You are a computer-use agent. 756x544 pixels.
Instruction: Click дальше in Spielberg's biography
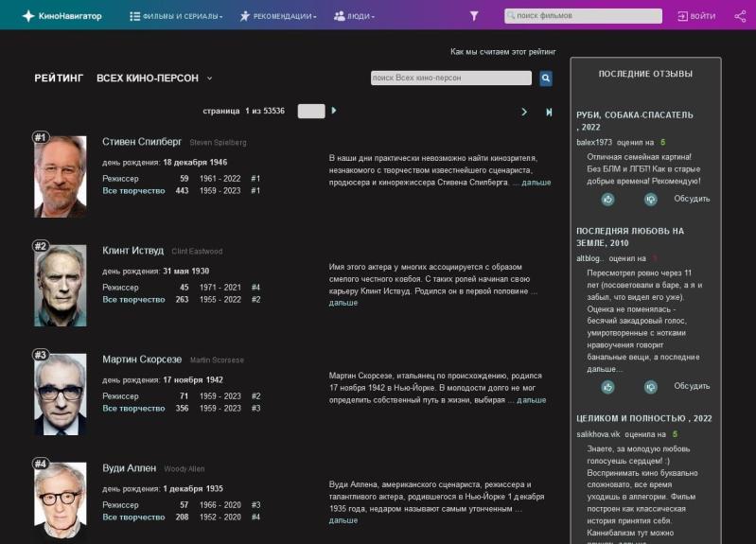coord(536,183)
